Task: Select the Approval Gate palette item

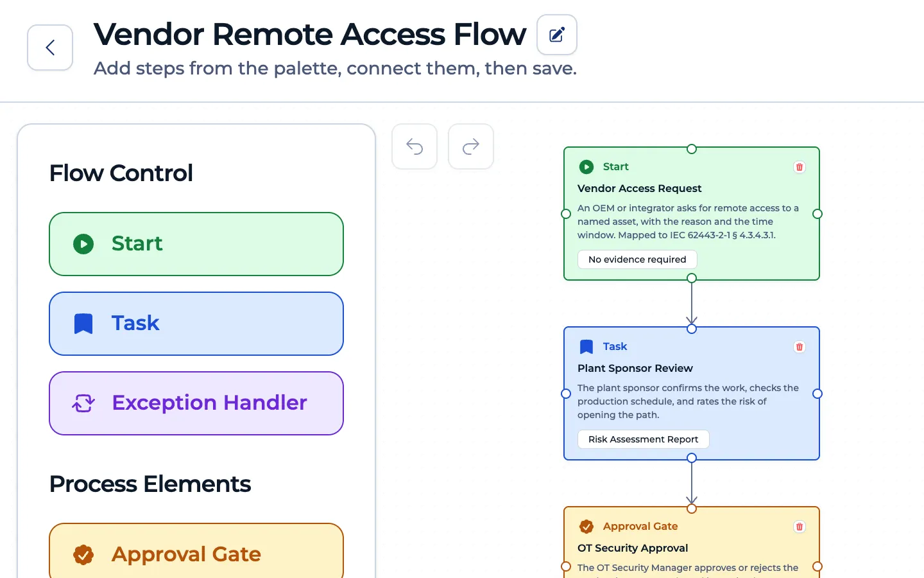Action: coord(196,551)
